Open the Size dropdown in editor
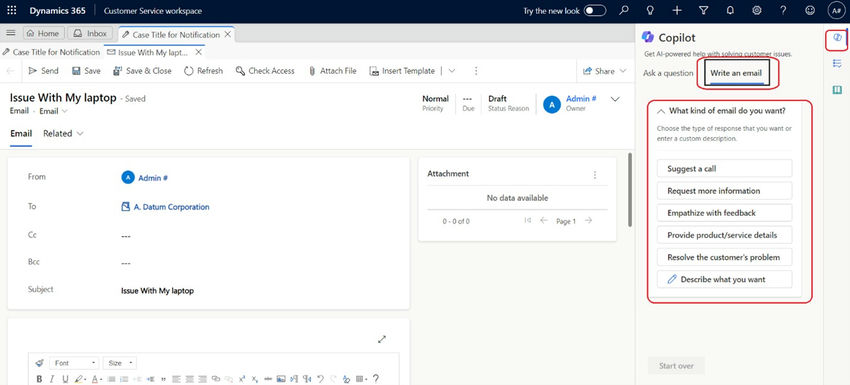The image size is (850, 385). 119,363
